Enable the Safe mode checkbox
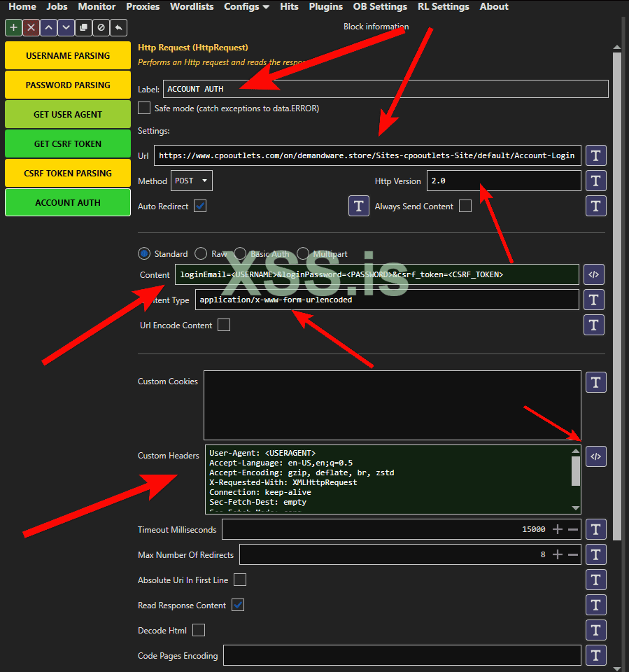The width and height of the screenshot is (629, 672). coord(144,108)
